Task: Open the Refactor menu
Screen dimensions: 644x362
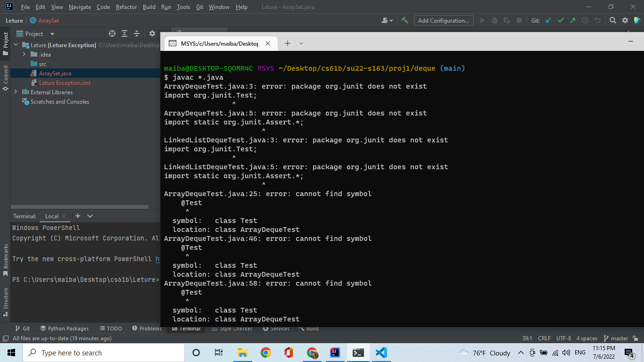Action: coord(126,7)
